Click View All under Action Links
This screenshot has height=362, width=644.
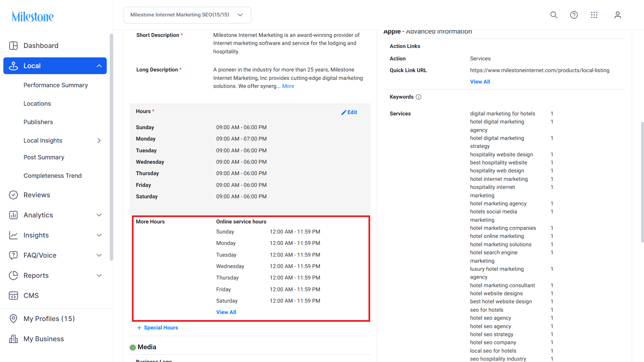(x=480, y=82)
